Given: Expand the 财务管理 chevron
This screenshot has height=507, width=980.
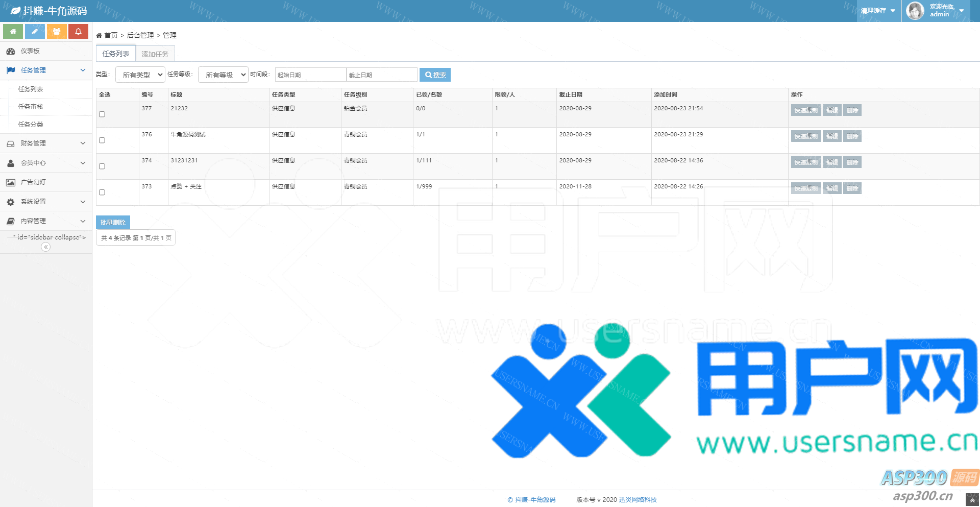Looking at the screenshot, I should coord(83,143).
